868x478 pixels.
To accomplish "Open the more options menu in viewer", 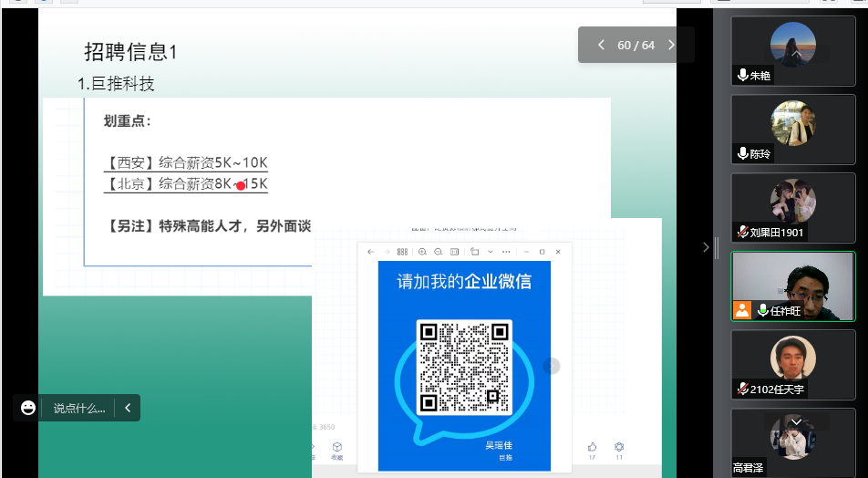I will click(505, 251).
